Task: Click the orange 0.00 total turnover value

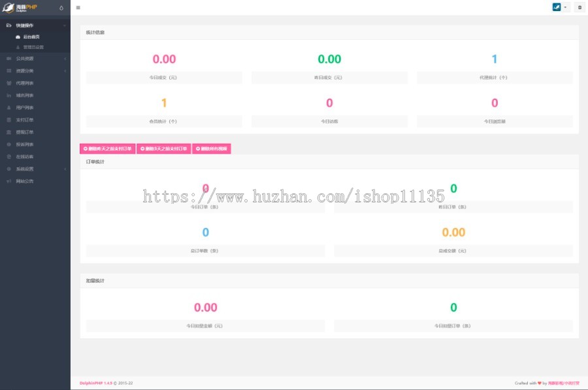Action: 453,233
